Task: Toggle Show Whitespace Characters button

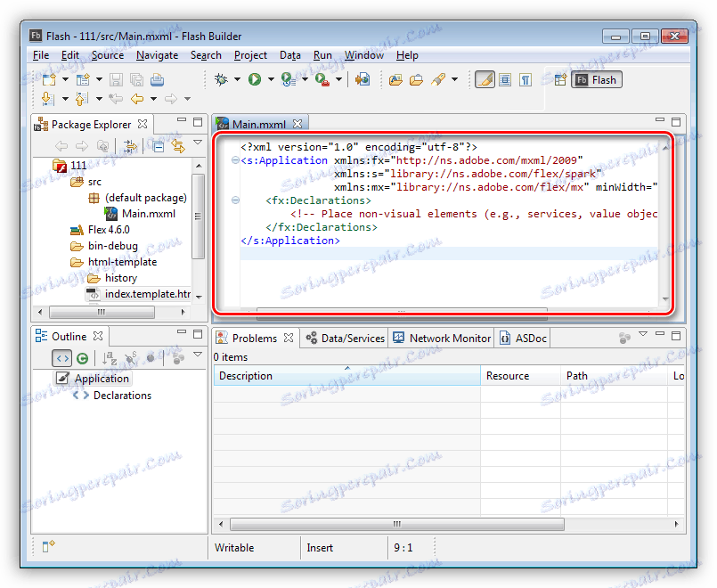Action: (526, 80)
